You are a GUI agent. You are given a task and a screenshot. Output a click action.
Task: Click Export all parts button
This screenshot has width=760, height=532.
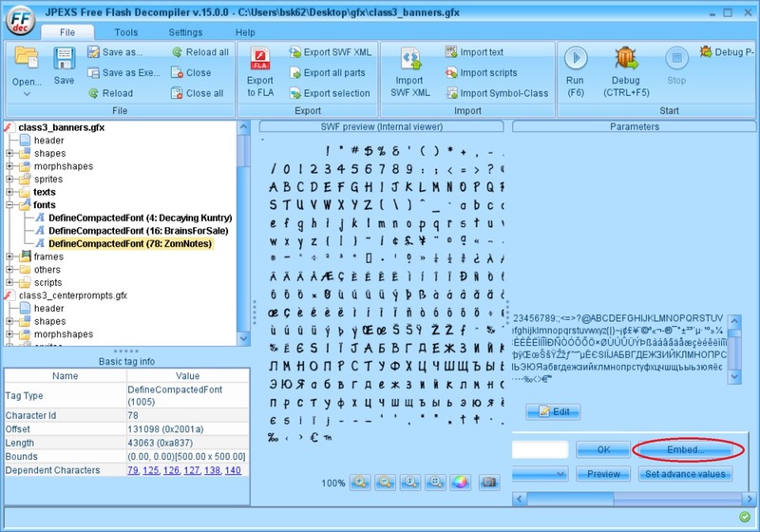pyautogui.click(x=327, y=73)
